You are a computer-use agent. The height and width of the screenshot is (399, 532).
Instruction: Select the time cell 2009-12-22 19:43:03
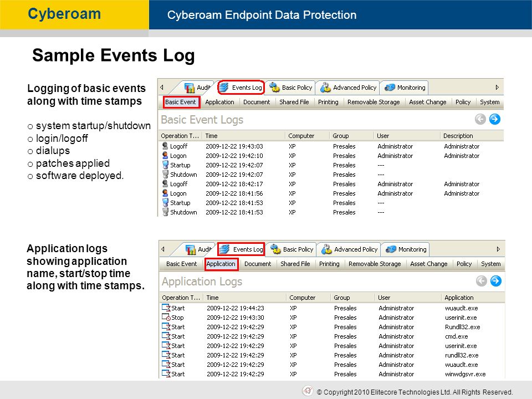pos(234,146)
